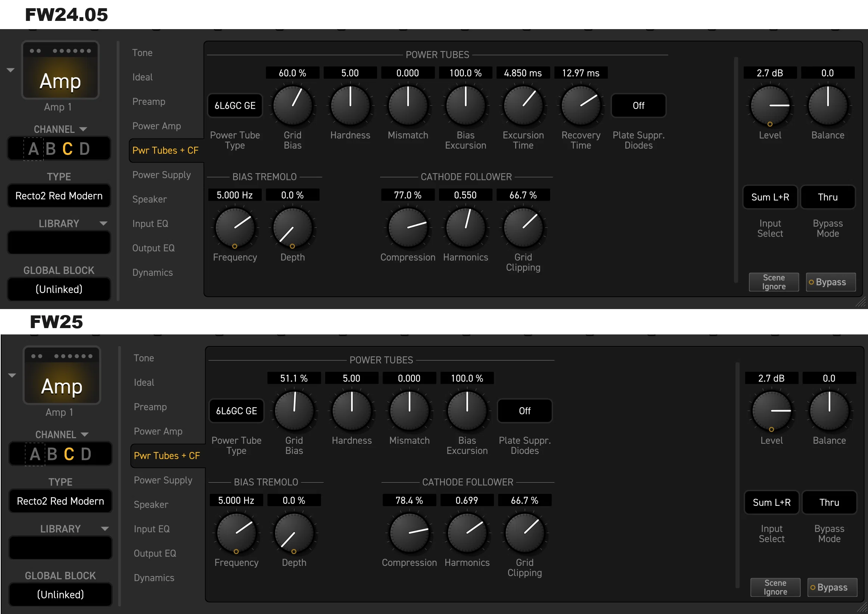This screenshot has width=868, height=614.
Task: Click Grid Bias 60.0 % value field
Action: coord(293,73)
